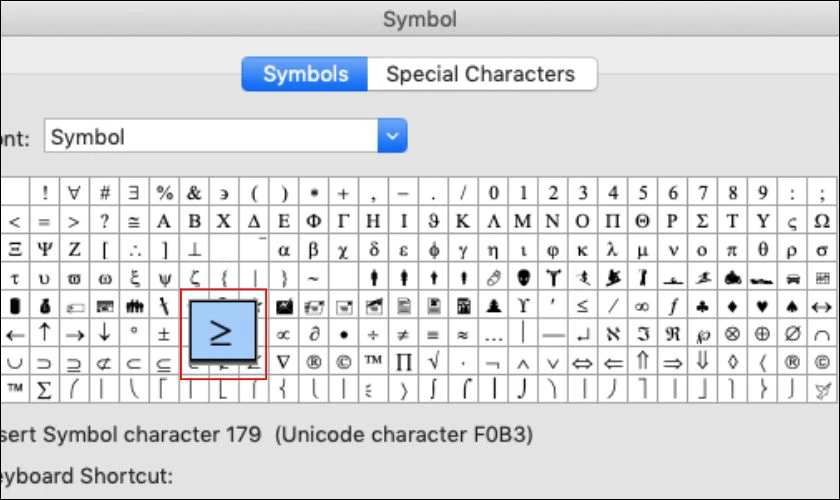Viewport: 840px width, 500px height.
Task: Pick the infinity symbol in the grid
Action: pos(642,307)
